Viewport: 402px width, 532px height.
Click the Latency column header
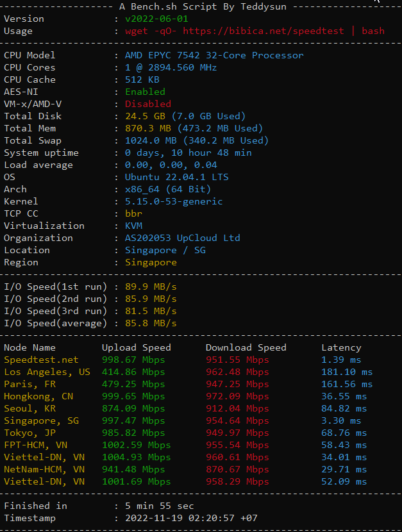tap(341, 347)
